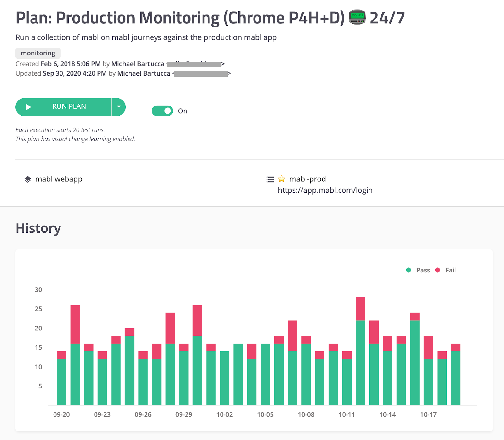504x440 pixels.
Task: Click the pager emoji icon in the title
Action: [357, 17]
